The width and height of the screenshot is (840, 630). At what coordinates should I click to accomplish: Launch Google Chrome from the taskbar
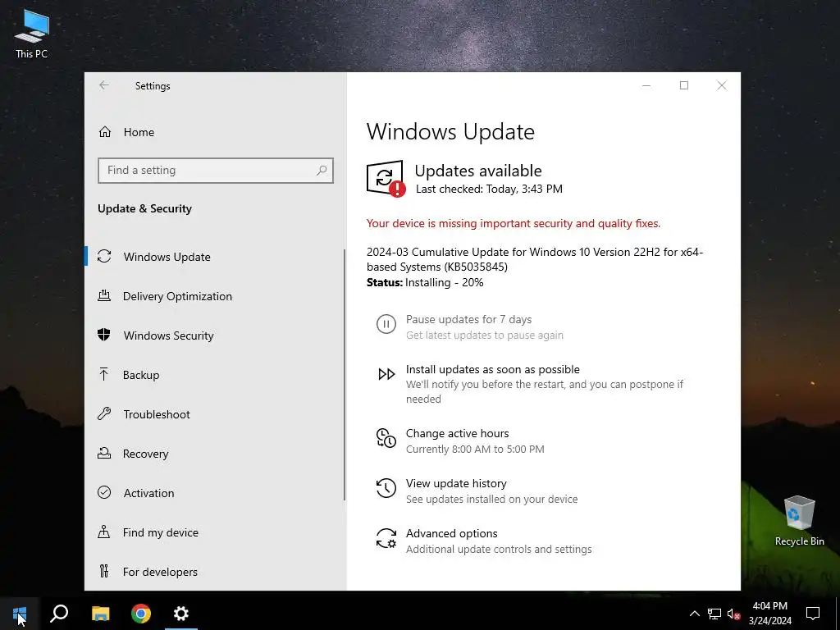click(141, 614)
